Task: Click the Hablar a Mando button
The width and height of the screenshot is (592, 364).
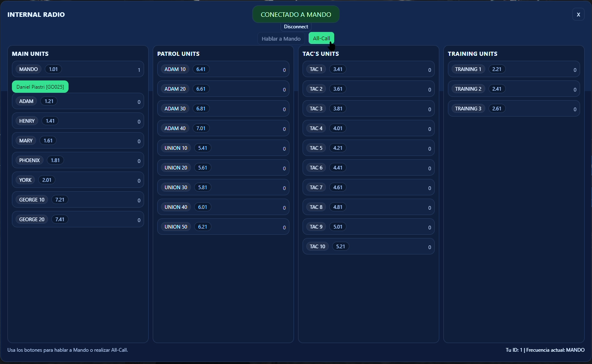Action: 281,39
